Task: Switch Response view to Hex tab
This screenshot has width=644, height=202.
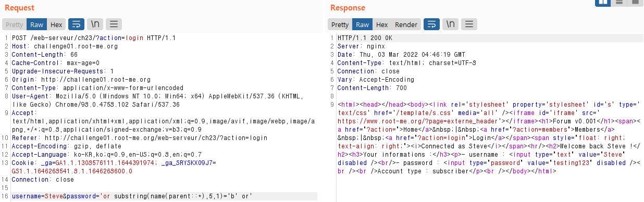Action: pos(382,24)
